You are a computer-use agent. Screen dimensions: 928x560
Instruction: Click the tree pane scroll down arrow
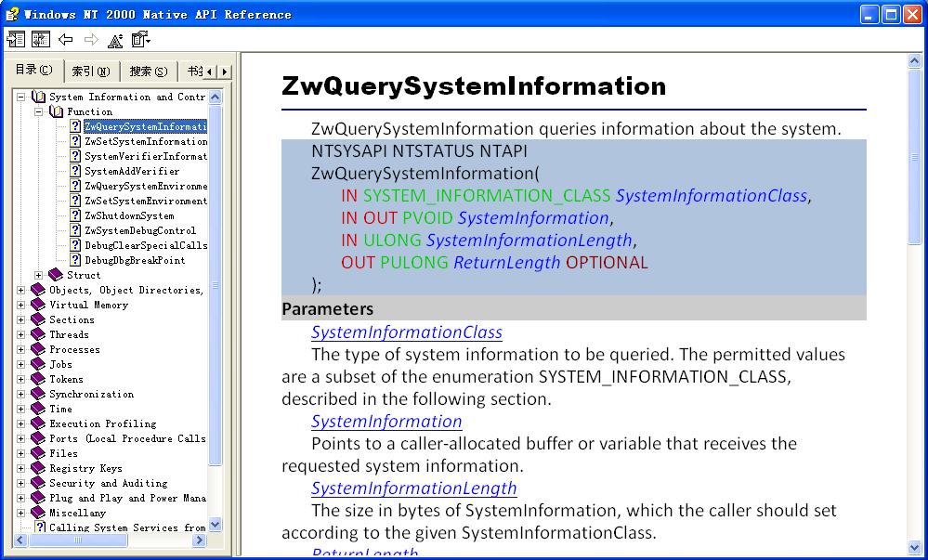pos(216,525)
